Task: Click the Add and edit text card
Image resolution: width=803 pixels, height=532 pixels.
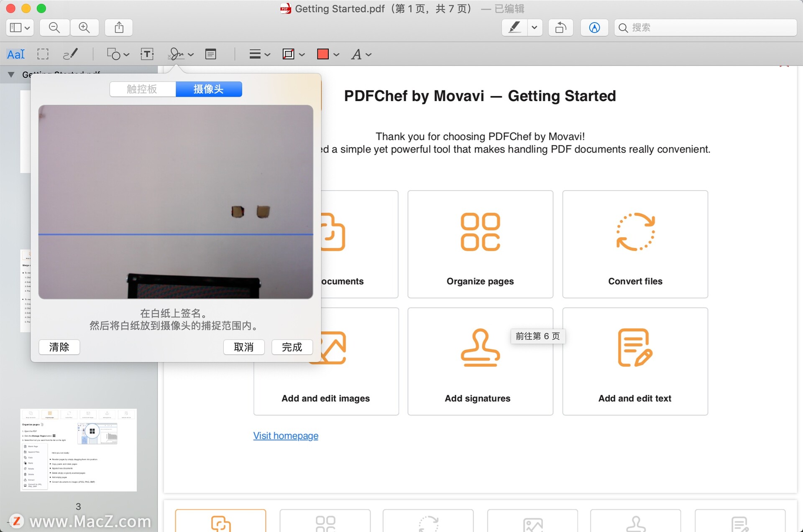Action: [635, 361]
